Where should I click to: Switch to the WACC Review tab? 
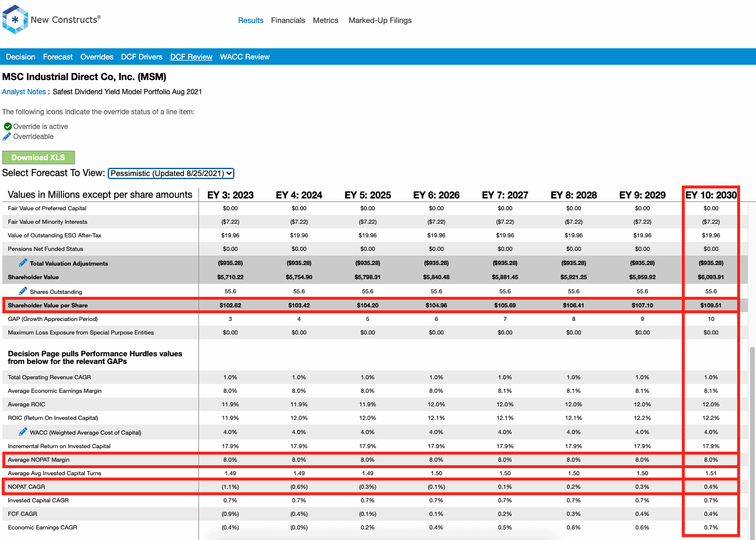click(x=245, y=57)
